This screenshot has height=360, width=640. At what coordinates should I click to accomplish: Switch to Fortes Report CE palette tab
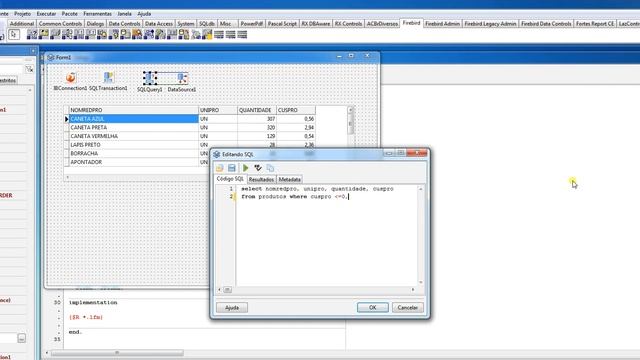point(595,24)
